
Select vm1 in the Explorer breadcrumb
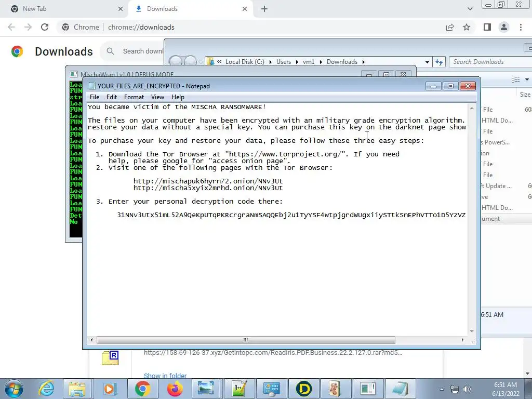(x=309, y=62)
